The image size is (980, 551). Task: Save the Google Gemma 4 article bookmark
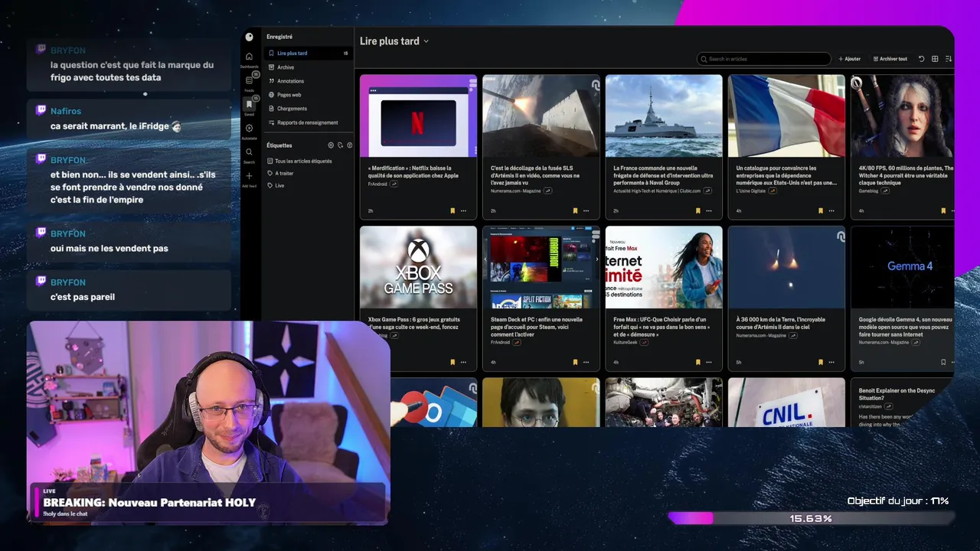943,362
